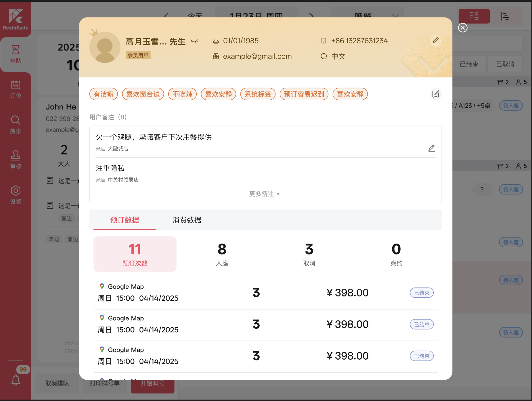
Task: Edit the chicken leg note
Action: (x=431, y=148)
